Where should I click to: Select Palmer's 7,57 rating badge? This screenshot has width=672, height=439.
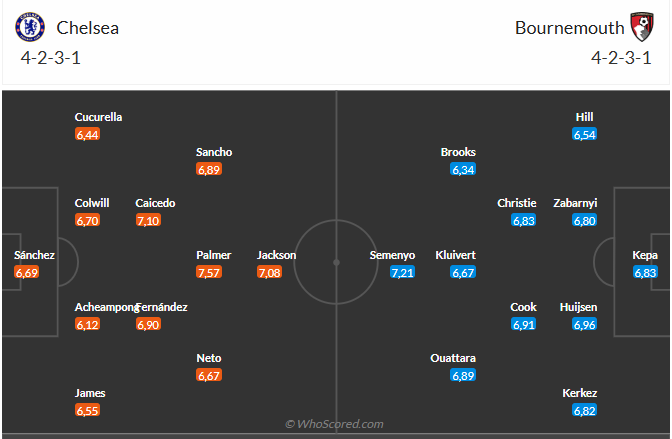[x=209, y=272]
